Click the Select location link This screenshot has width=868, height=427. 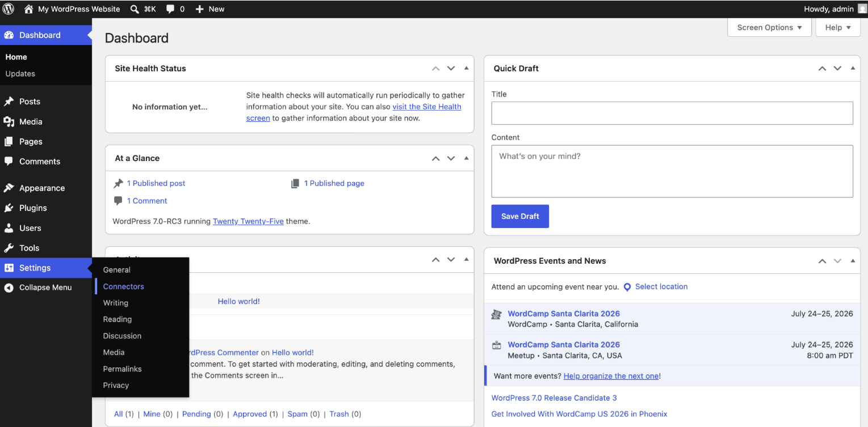661,286
